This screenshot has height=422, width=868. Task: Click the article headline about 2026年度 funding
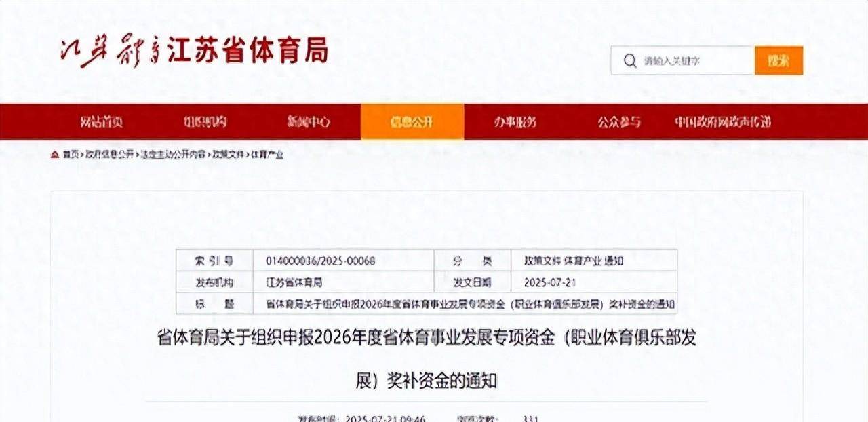point(427,359)
